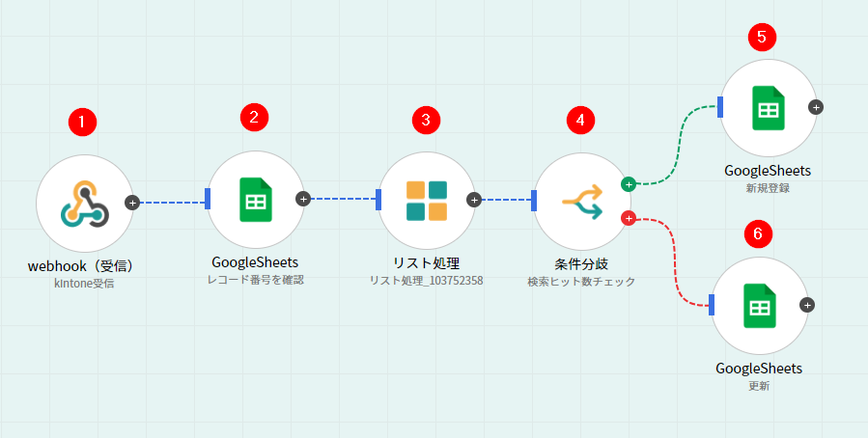Click the plus connector on the リスト処理 node
Screen dimensions: 868x438
[x=474, y=200]
